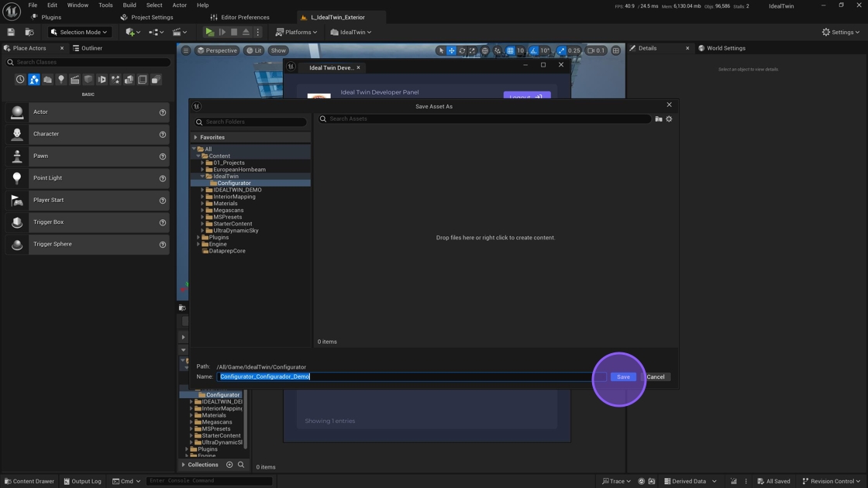Image resolution: width=868 pixels, height=488 pixels.
Task: Select the Visual Effects category icon
Action: point(115,80)
